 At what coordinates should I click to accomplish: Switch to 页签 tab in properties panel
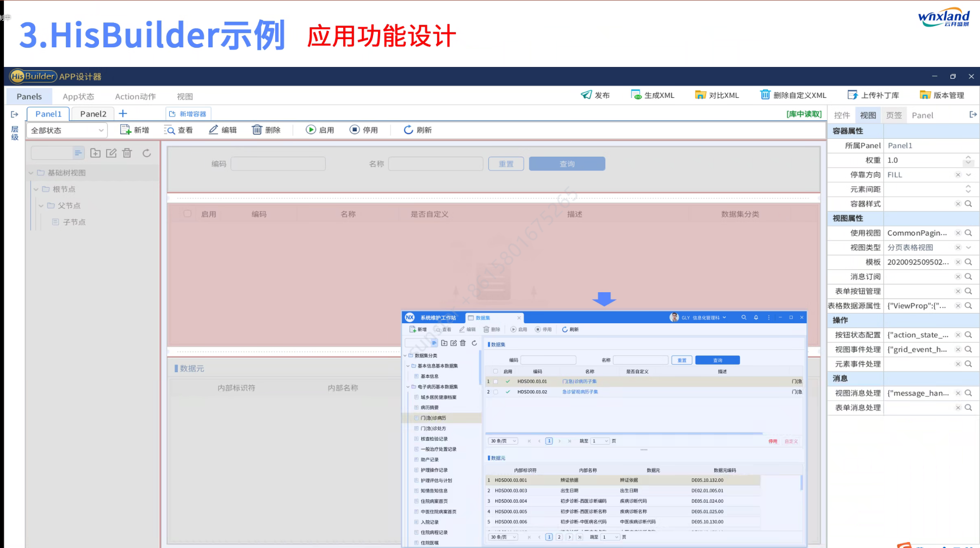894,115
